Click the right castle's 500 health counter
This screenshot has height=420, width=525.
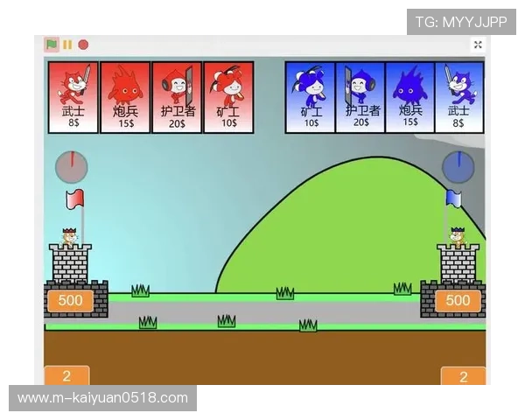(458, 301)
